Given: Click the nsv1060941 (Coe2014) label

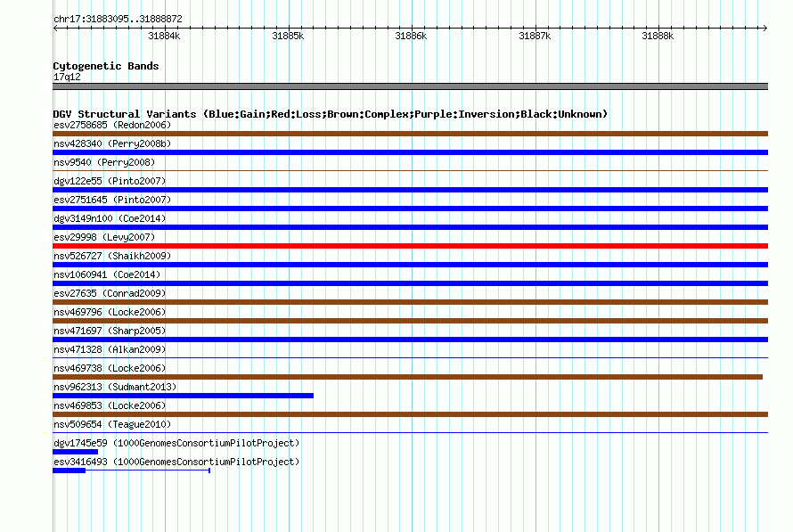Looking at the screenshot, I should (x=107, y=274).
